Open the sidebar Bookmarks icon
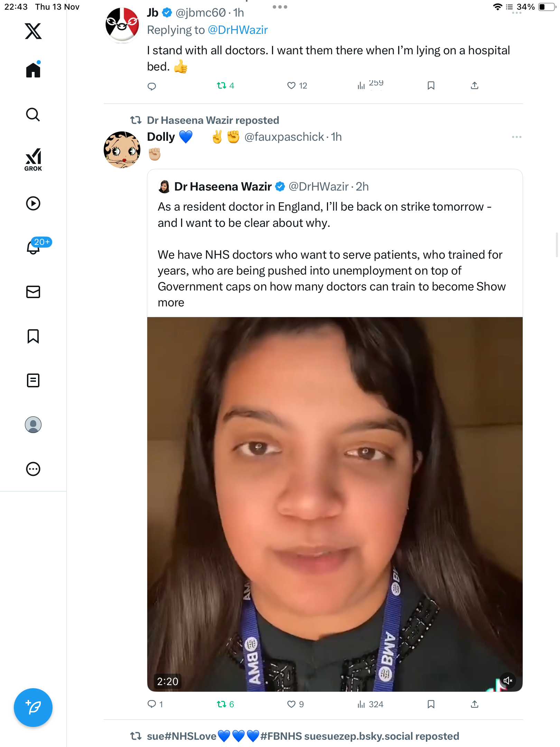 (33, 336)
